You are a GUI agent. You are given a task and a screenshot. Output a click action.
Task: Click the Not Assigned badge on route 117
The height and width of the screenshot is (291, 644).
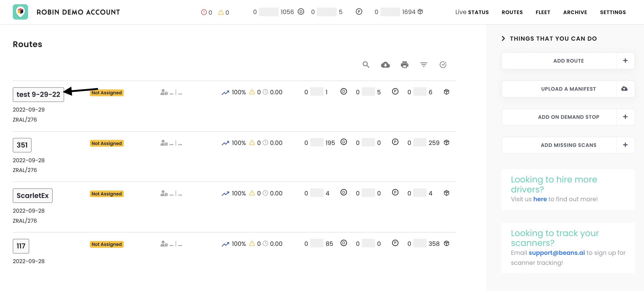tap(107, 244)
